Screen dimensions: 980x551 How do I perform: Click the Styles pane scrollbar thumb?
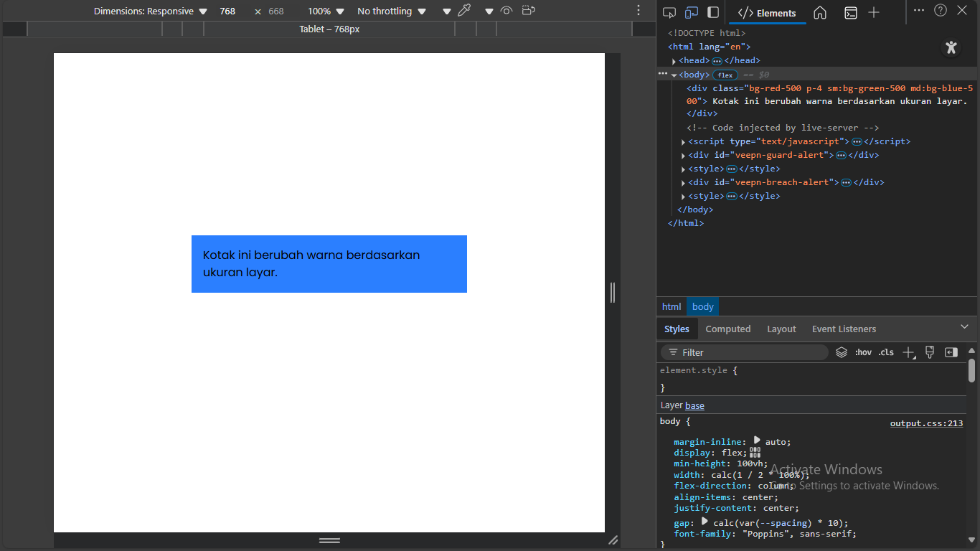[971, 370]
